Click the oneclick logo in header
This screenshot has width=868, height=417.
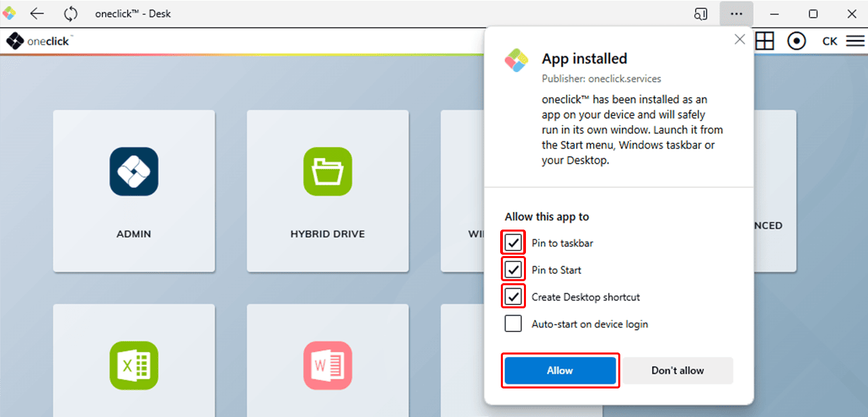pos(38,41)
